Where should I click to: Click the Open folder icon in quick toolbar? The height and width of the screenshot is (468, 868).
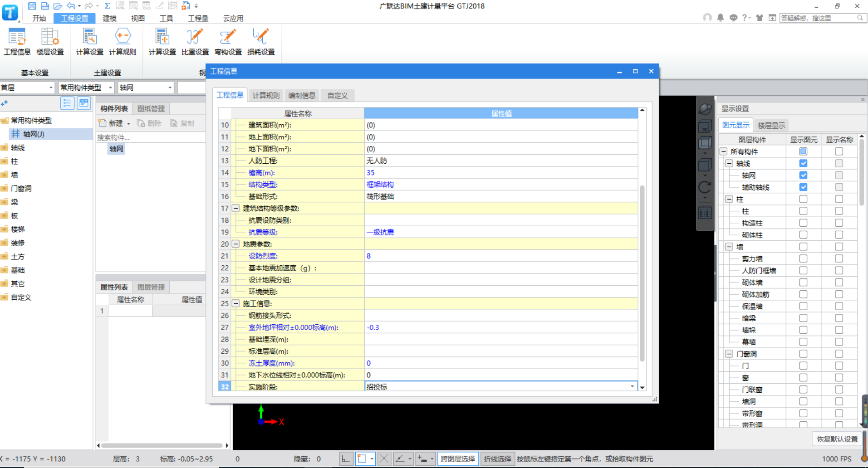point(58,6)
